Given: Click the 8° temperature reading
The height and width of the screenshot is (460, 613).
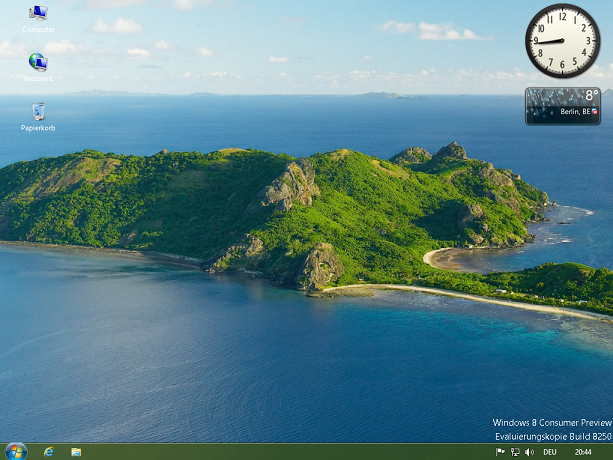Looking at the screenshot, I should click(x=591, y=96).
